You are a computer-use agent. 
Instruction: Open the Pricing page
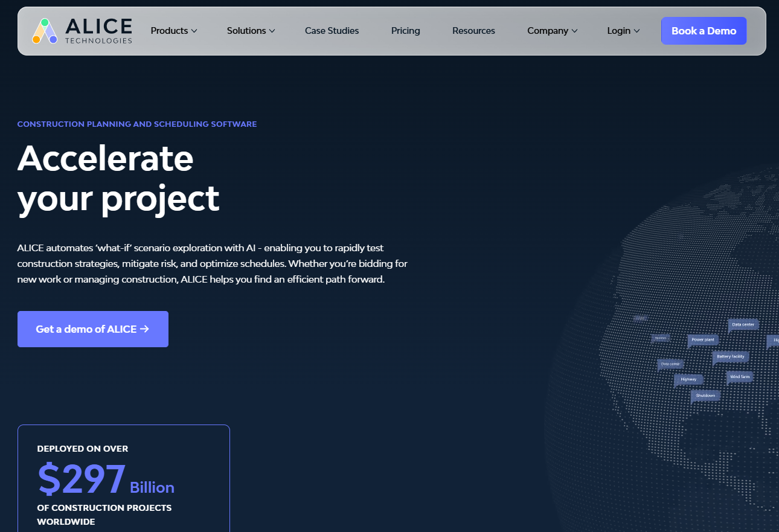tap(406, 31)
